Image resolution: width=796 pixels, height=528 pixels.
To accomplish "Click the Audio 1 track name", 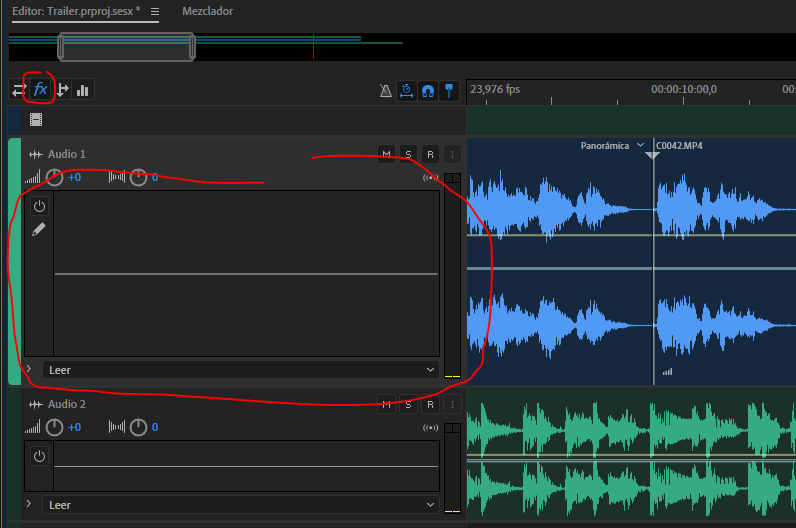I will pos(67,154).
